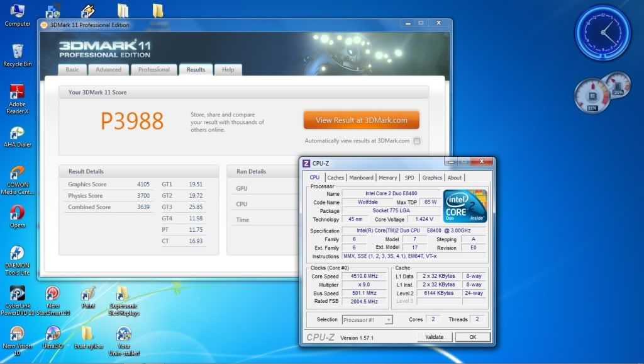Open the Graphics tab in CPU-Z

[x=432, y=178]
